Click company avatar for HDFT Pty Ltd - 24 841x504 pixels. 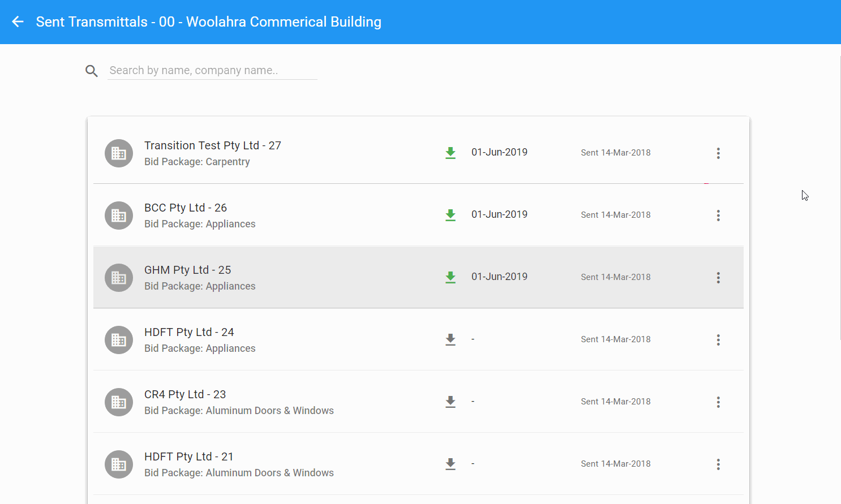[119, 340]
